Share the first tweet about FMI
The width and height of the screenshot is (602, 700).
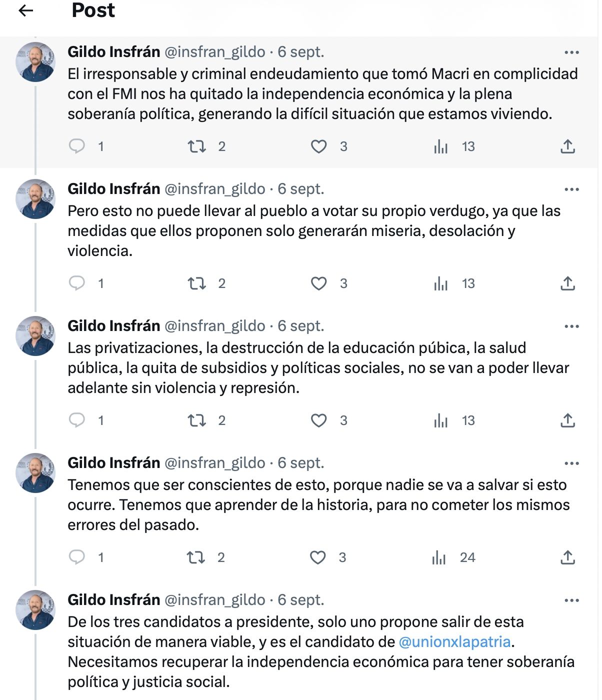coord(567,146)
